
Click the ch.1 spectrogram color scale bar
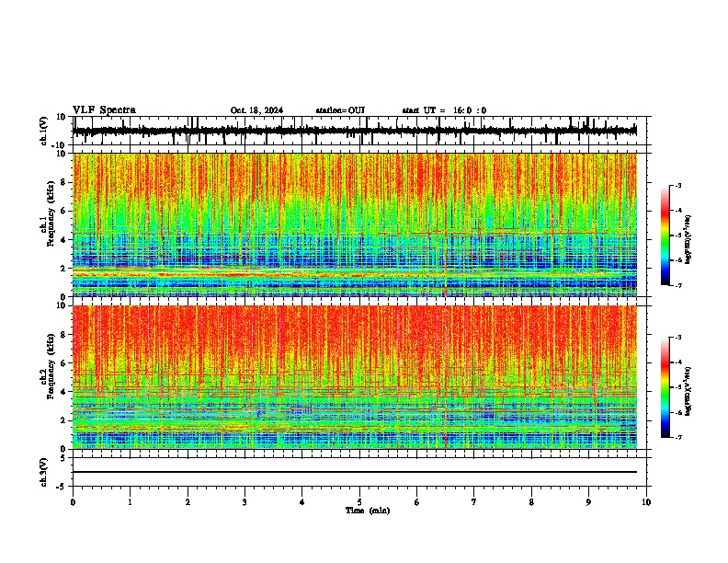point(665,236)
